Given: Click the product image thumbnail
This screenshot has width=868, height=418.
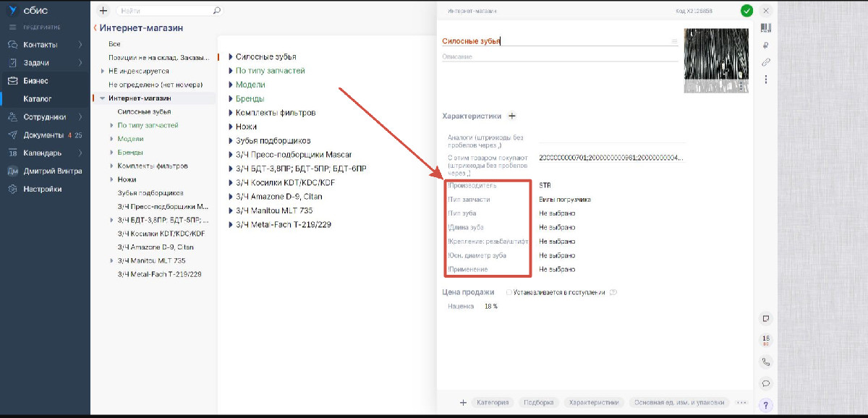Looking at the screenshot, I should tap(716, 60).
